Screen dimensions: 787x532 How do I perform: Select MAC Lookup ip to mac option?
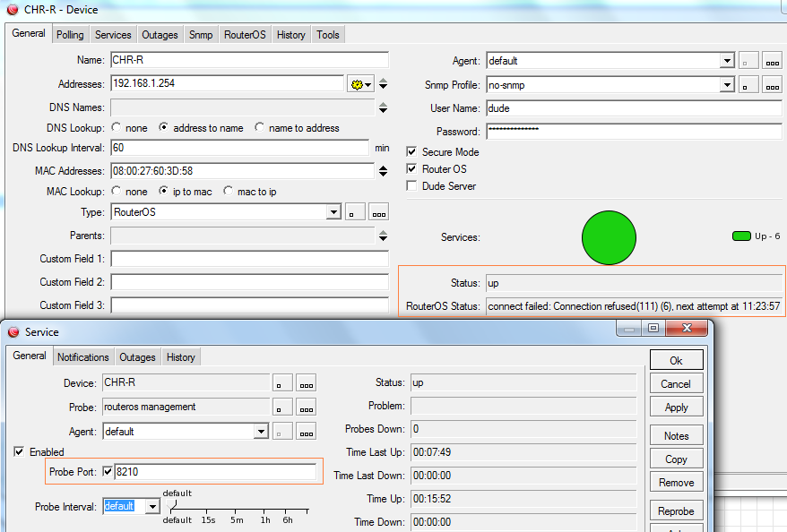click(163, 191)
